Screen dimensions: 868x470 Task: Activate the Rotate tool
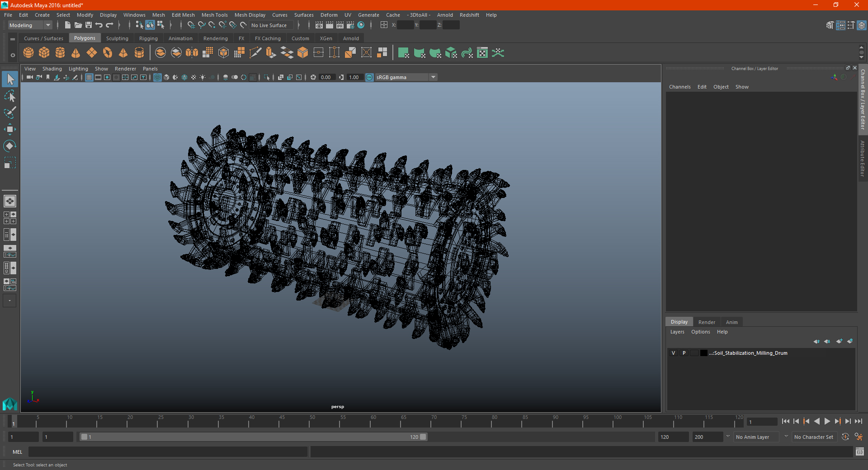[x=10, y=146]
